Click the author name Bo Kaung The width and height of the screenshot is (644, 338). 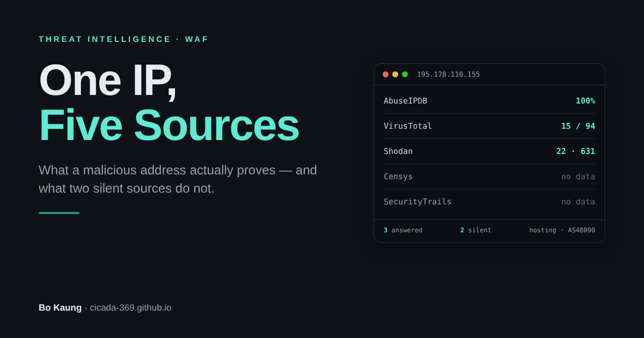click(x=60, y=308)
